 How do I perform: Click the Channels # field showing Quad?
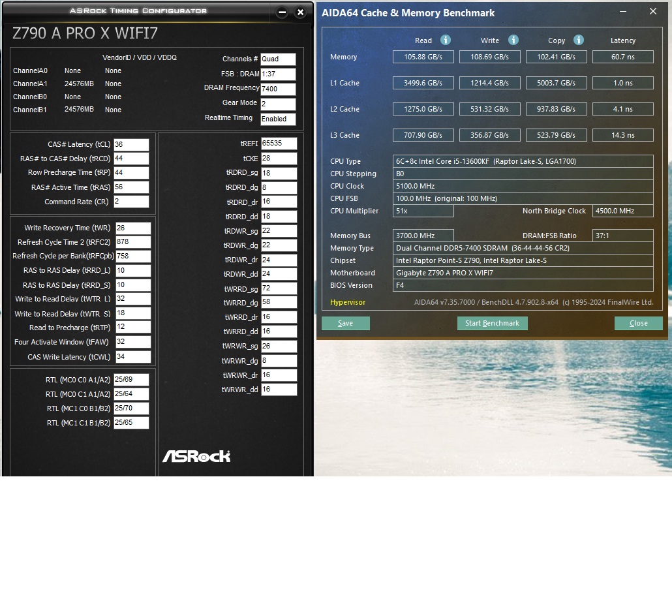tap(278, 59)
